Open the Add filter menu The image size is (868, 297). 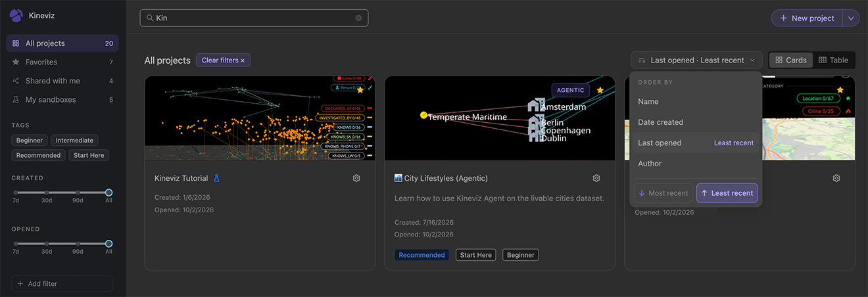(62, 284)
